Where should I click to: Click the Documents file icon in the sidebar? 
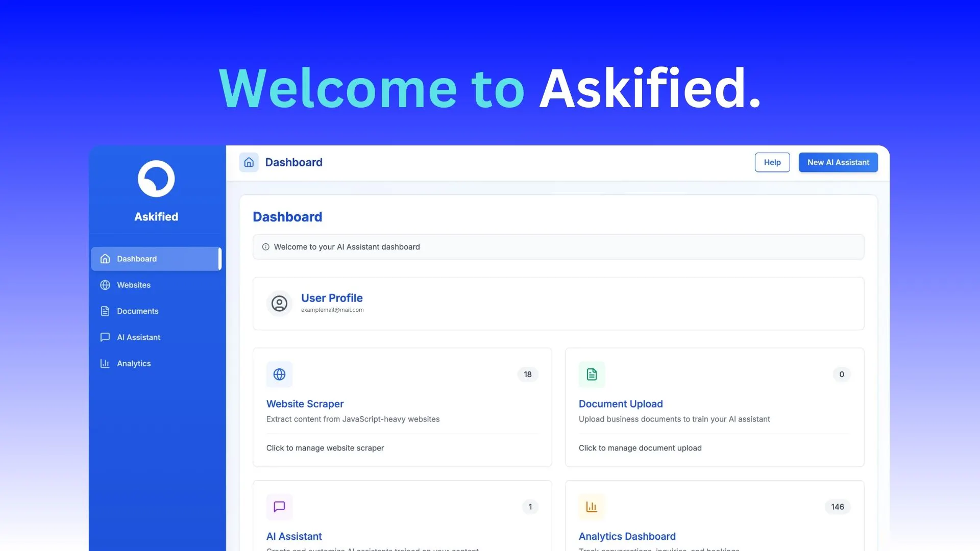(105, 311)
